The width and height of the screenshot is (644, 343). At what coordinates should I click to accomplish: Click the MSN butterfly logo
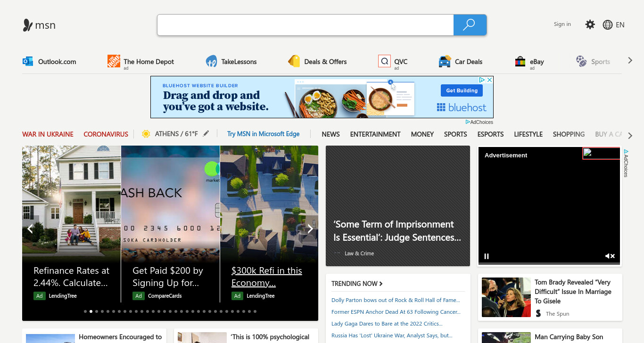coord(28,25)
